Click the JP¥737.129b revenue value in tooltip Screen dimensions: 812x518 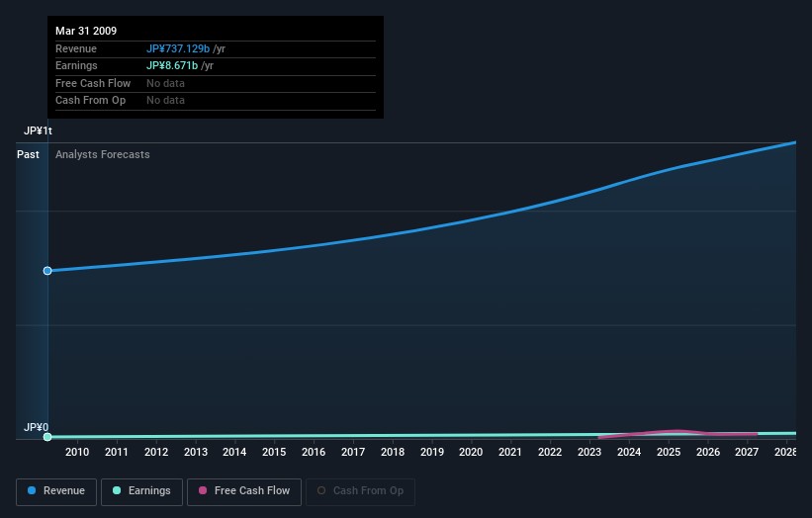click(x=178, y=49)
